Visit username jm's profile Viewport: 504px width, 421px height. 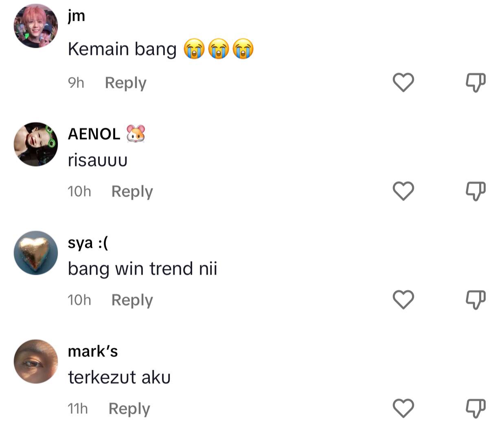77,16
